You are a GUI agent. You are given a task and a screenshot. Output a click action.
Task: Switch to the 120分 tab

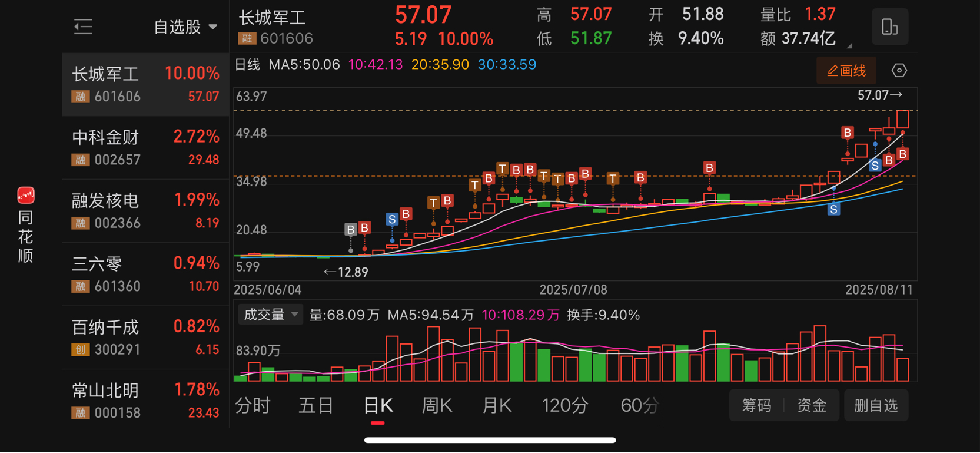tap(564, 405)
